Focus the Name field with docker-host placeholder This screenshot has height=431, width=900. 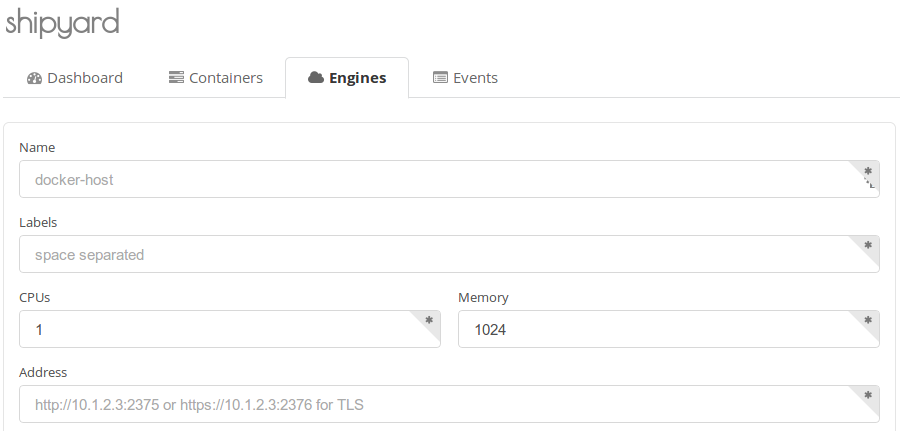click(430, 180)
